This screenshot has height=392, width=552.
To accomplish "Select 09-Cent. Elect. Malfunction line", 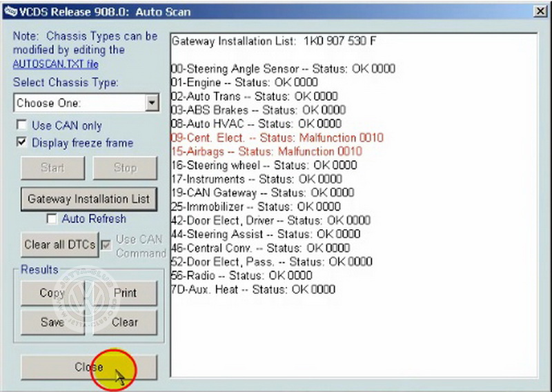I will click(x=277, y=137).
